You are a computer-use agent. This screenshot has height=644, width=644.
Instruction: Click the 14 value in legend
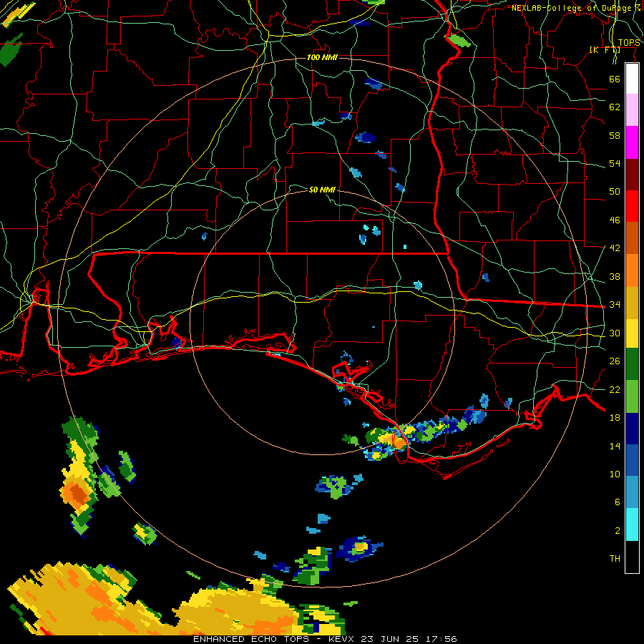[615, 446]
